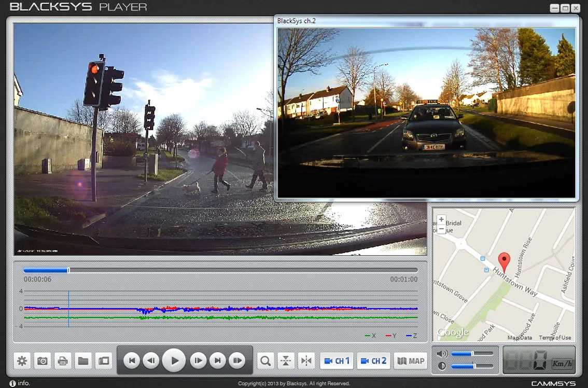This screenshot has height=388, width=588.
Task: Toggle the MAP panel
Action: click(x=410, y=361)
